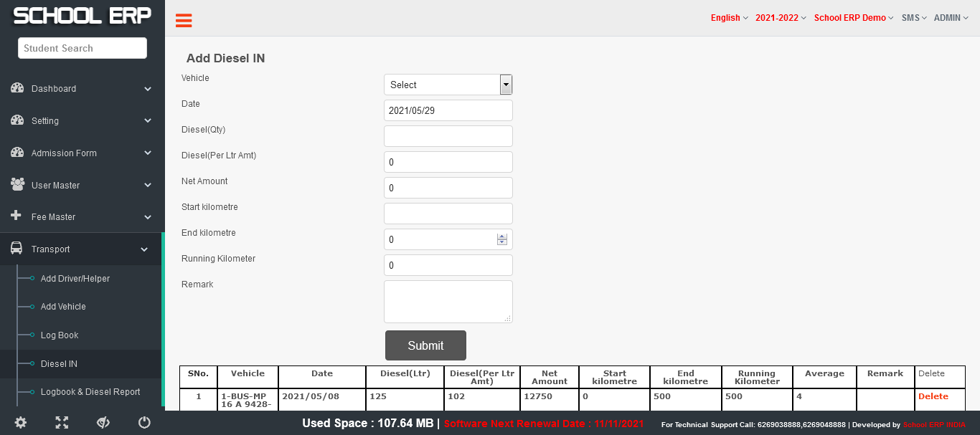Click the Student Search field
980x435 pixels.
coord(83,48)
